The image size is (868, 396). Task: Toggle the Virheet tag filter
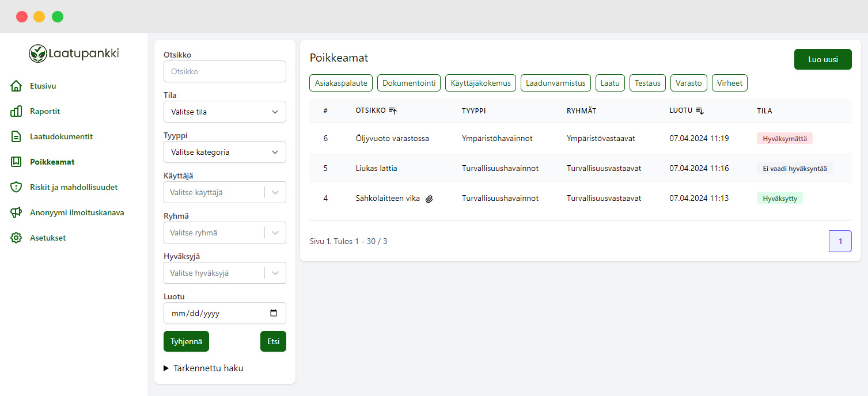[x=730, y=83]
